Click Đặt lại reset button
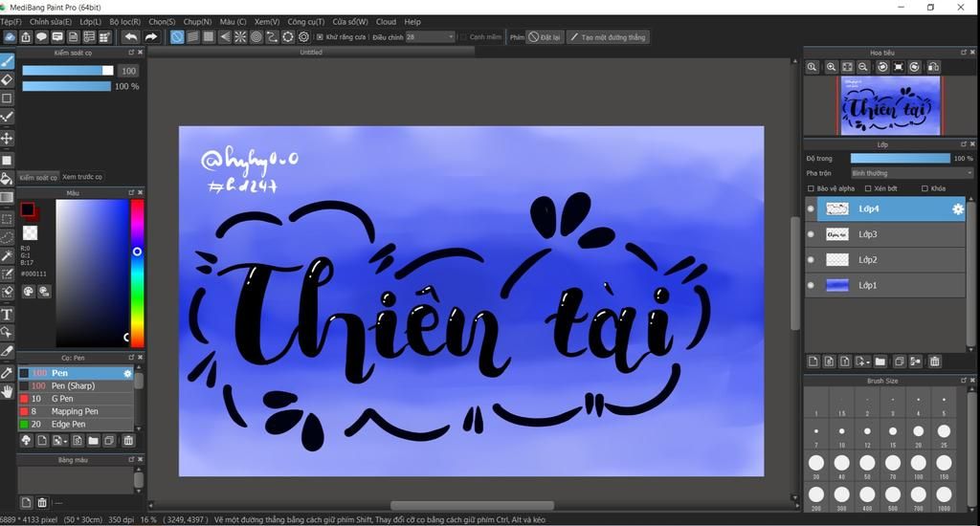The height and width of the screenshot is (526, 980). click(x=545, y=37)
